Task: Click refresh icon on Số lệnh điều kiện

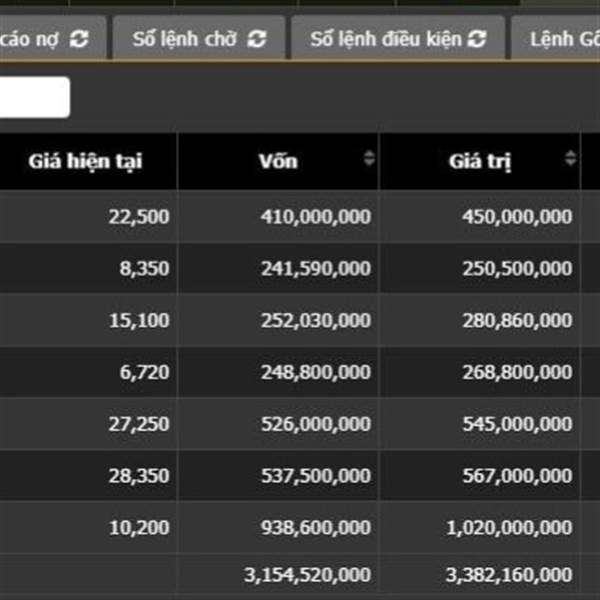Action: click(477, 39)
